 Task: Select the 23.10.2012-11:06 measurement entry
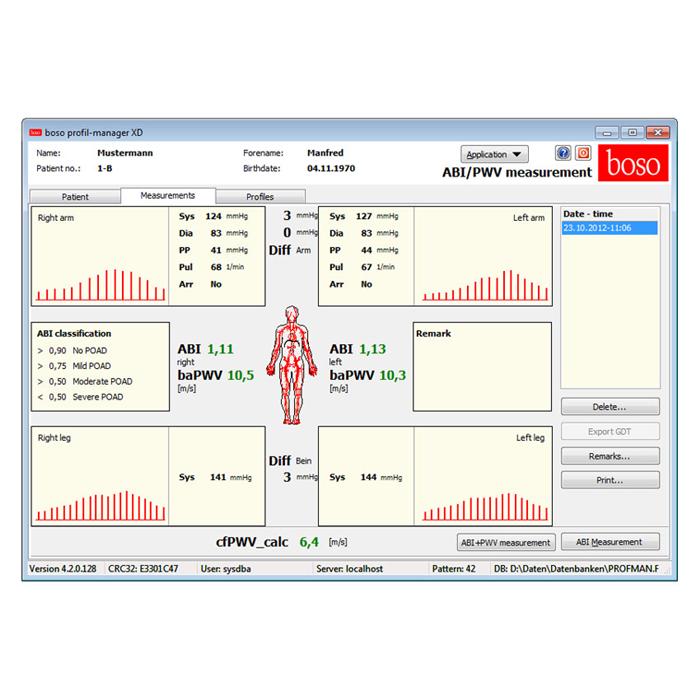pyautogui.click(x=609, y=228)
